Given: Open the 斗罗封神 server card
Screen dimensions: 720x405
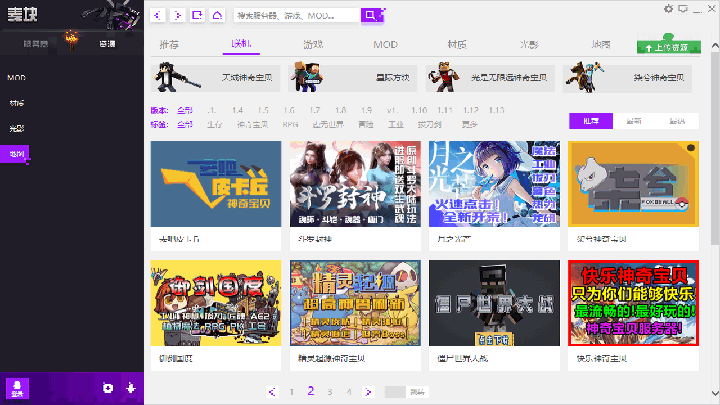Looking at the screenshot, I should 355,196.
